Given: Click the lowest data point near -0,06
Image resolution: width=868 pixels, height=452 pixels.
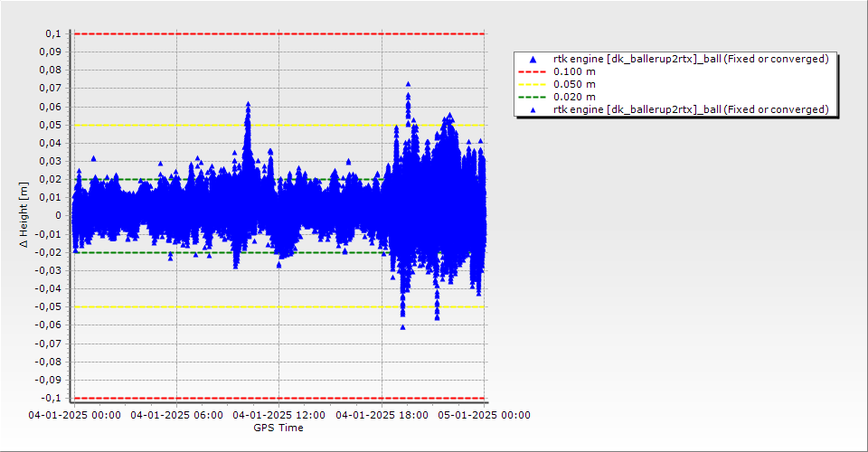Looking at the screenshot, I should (x=402, y=325).
